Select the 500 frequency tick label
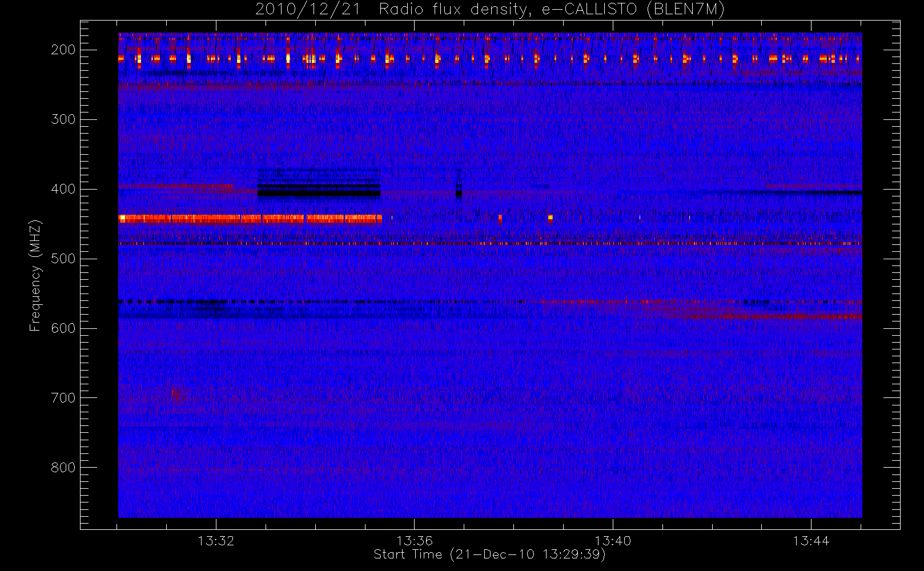This screenshot has height=571, width=924. pyautogui.click(x=63, y=259)
